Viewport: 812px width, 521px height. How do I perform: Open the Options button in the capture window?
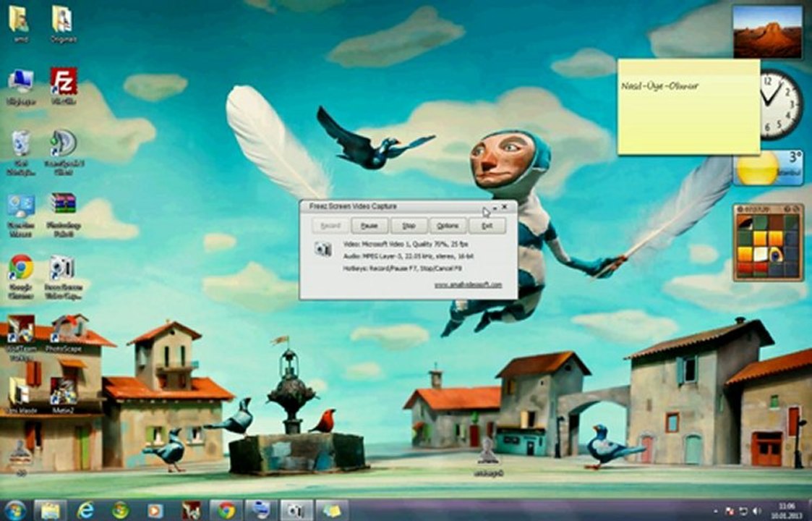click(x=448, y=226)
